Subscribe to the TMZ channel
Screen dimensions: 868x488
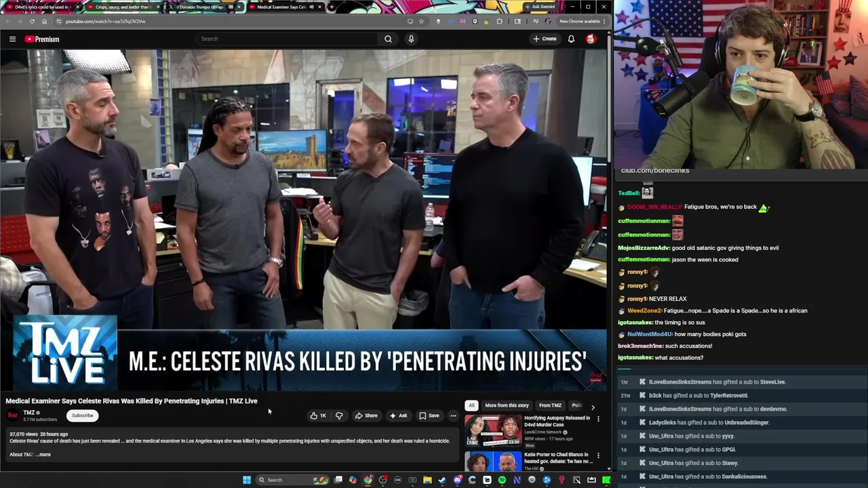pos(82,415)
